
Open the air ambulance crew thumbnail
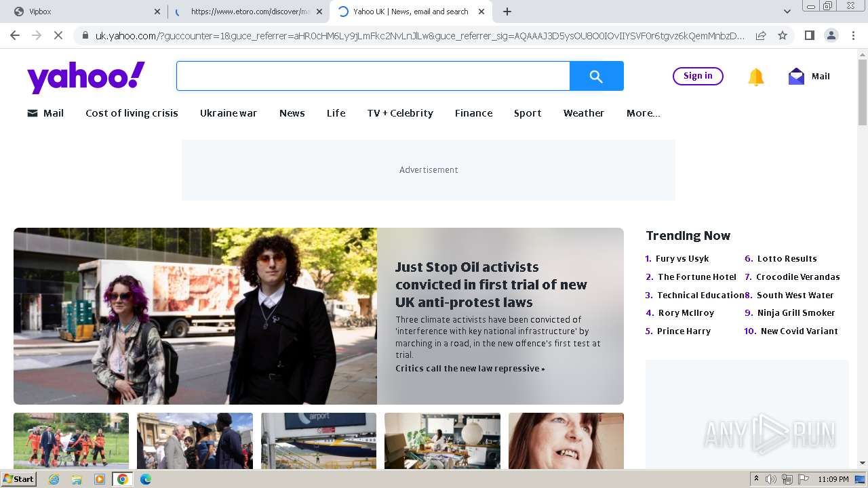[71, 441]
